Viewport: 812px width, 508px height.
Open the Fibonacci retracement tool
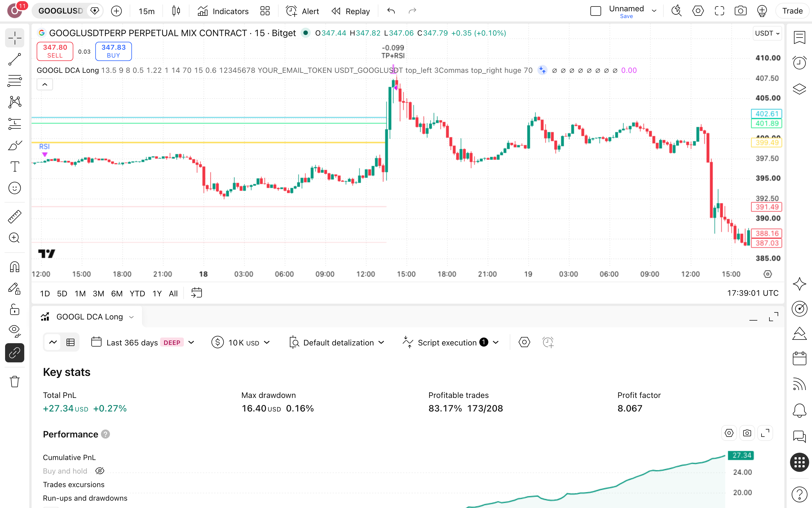14,81
